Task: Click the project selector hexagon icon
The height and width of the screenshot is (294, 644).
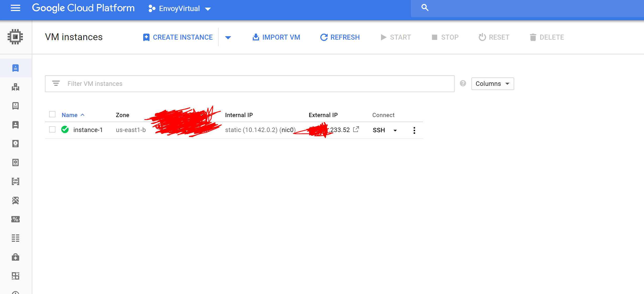Action: tap(152, 8)
